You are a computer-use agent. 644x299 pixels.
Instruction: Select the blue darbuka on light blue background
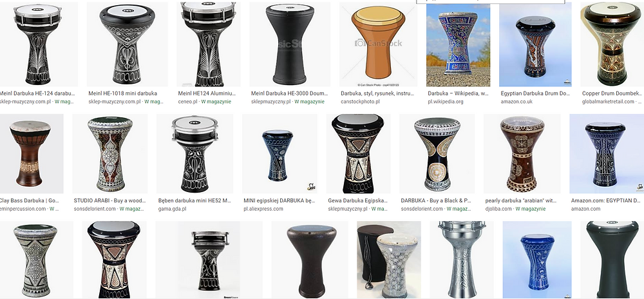[537, 260]
